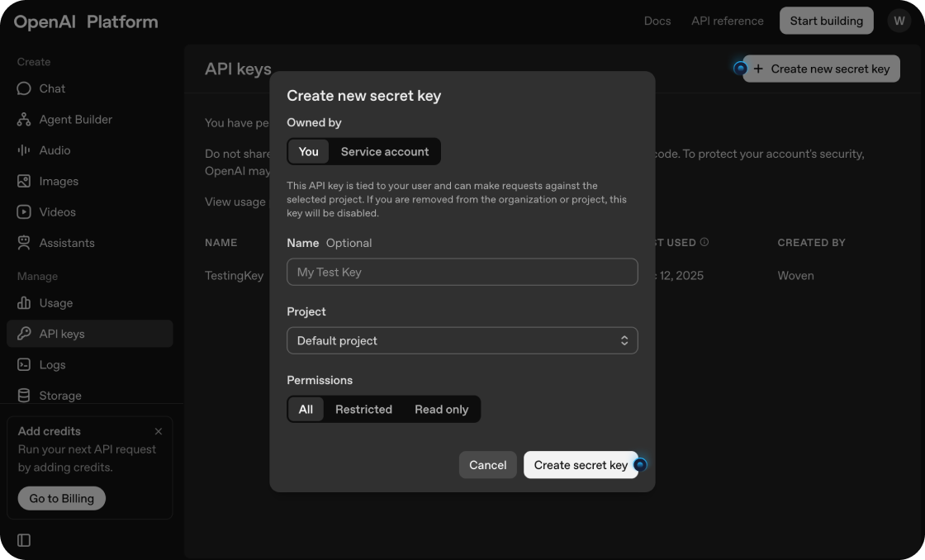Switch key ownership to Service account
Viewport: 925px width, 560px height.
[x=385, y=151]
